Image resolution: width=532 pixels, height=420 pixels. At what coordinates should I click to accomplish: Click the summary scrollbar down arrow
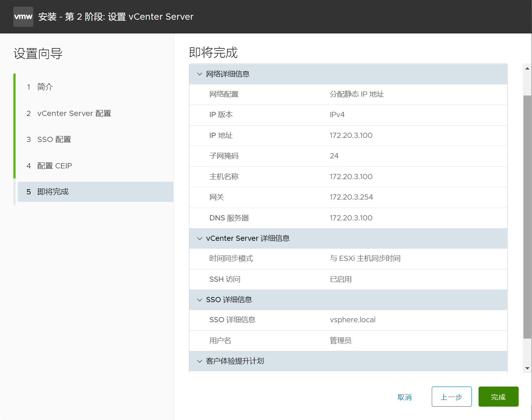click(527, 368)
